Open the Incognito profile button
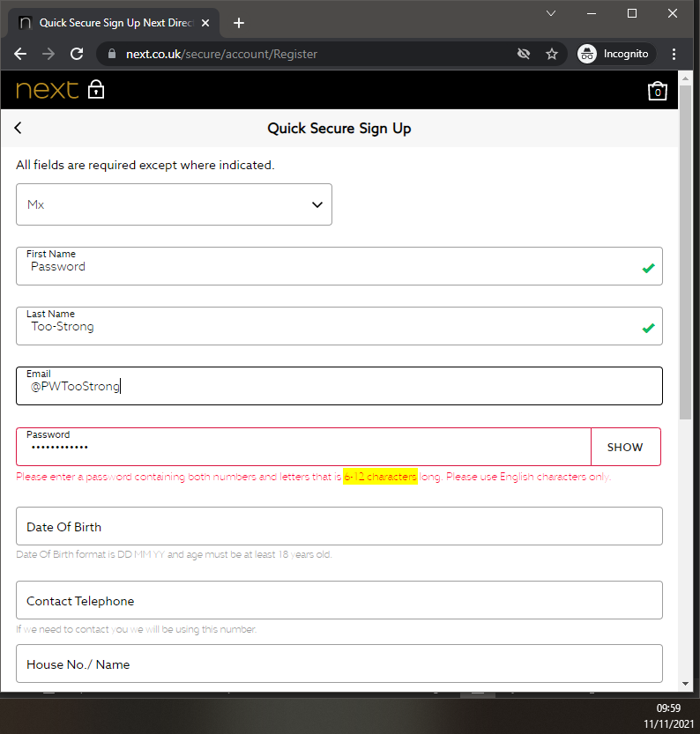Viewport: 700px width, 734px height. pyautogui.click(x=614, y=54)
